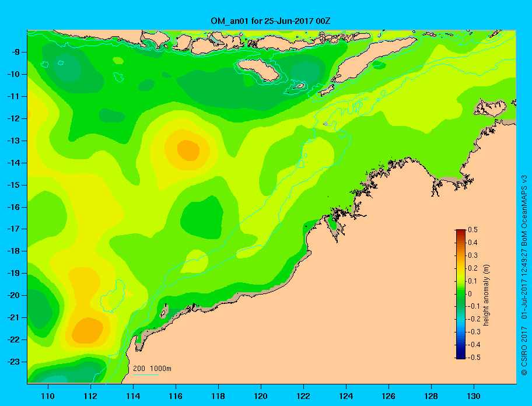Click colorbar tick label 0.4
This screenshot has width=532, height=406.
(x=473, y=243)
